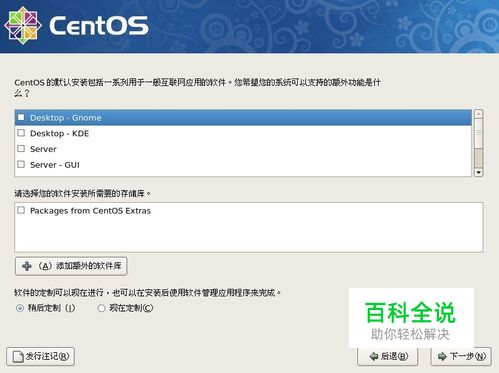Select the 'Desktop - KDE' row text
This screenshot has height=373, width=499.
[x=59, y=133]
